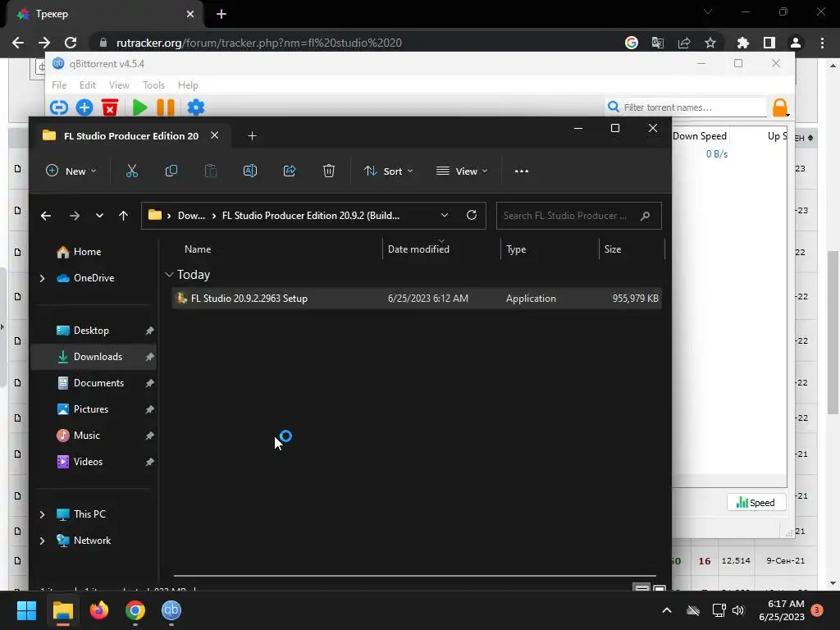This screenshot has width=840, height=630.
Task: Reload the Chrome page
Action: 71,43
